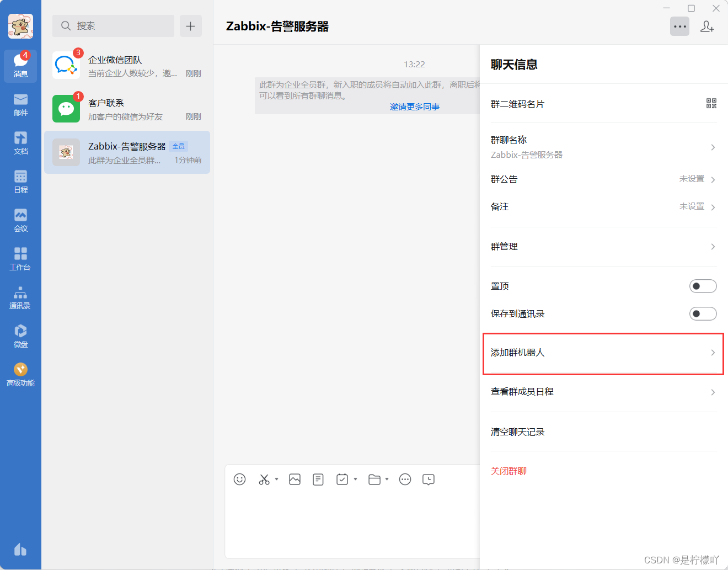Open the 群管理 row
The image size is (728, 570).
tap(603, 247)
